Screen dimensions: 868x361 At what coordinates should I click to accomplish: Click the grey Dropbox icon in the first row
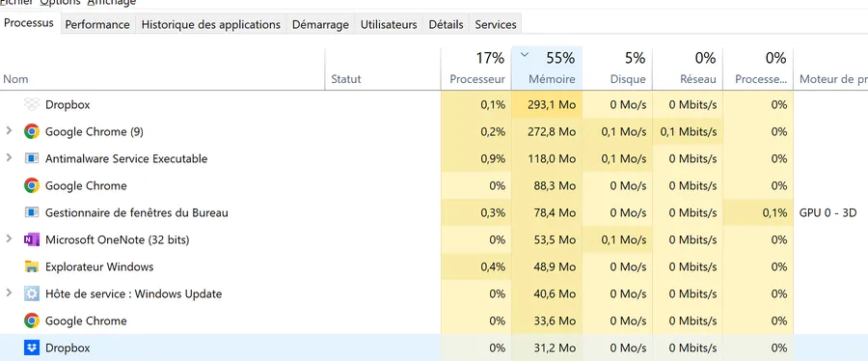[x=32, y=104]
